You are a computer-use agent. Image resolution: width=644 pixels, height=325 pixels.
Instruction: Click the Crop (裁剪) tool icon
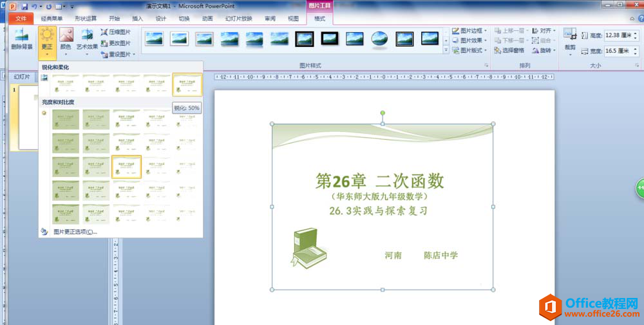tap(570, 33)
